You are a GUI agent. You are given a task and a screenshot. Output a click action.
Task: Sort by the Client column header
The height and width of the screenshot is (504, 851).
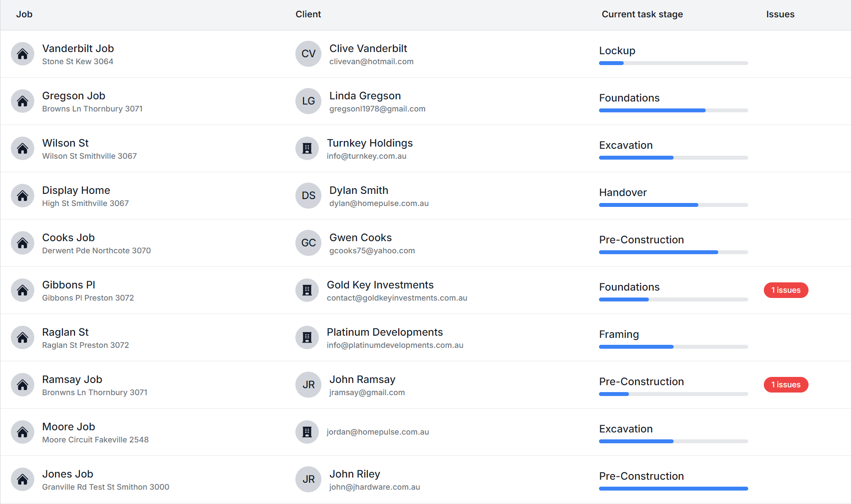(308, 14)
